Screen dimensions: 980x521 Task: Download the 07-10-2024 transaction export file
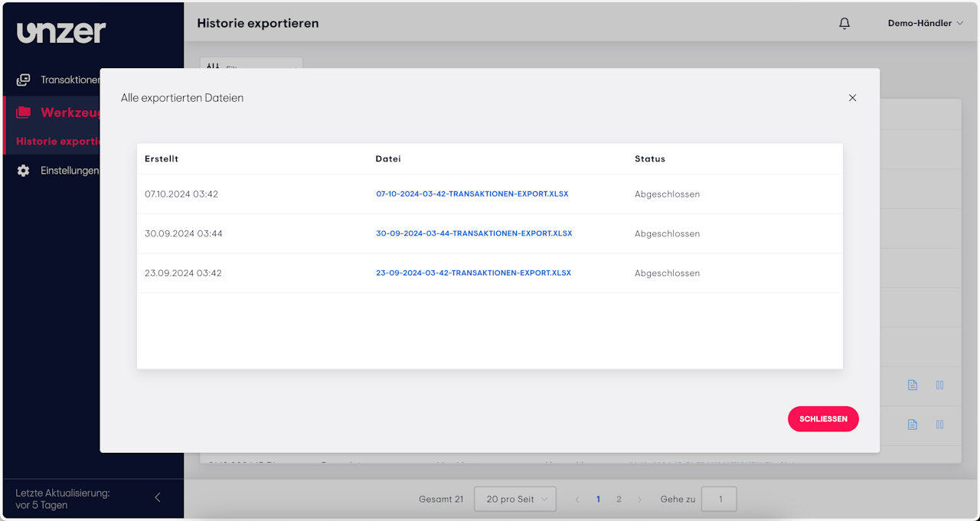coord(472,194)
